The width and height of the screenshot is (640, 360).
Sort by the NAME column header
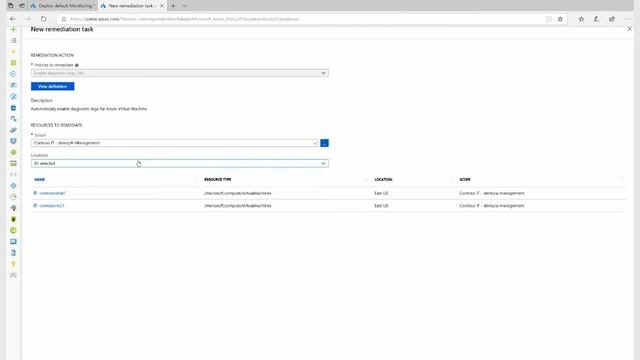(40, 180)
